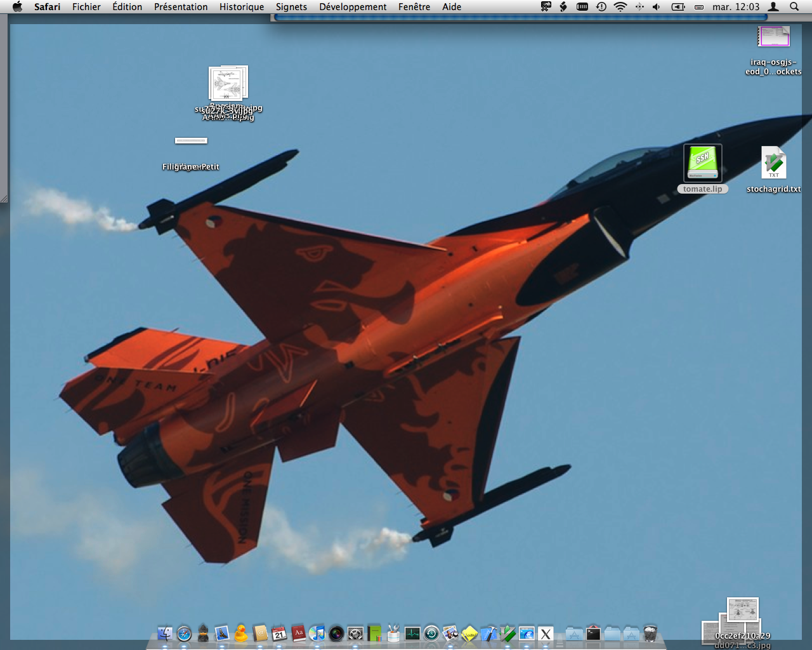Screen dimensions: 812x650
Task: Open Dictionary app from the Dock
Action: [x=298, y=633]
